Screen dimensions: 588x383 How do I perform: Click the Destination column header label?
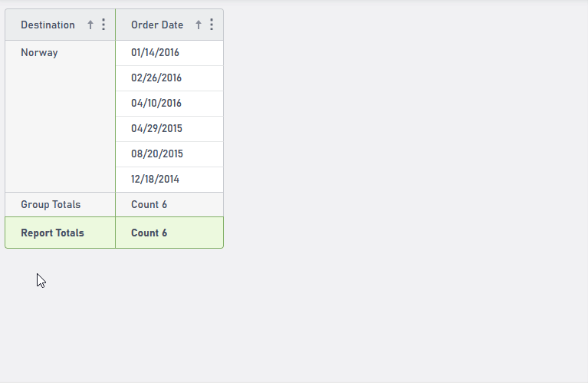48,25
